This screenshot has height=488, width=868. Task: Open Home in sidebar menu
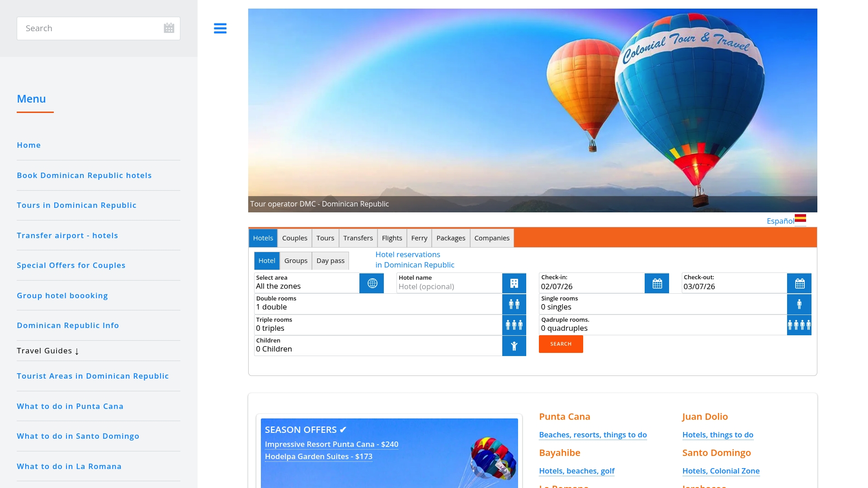pos(29,145)
